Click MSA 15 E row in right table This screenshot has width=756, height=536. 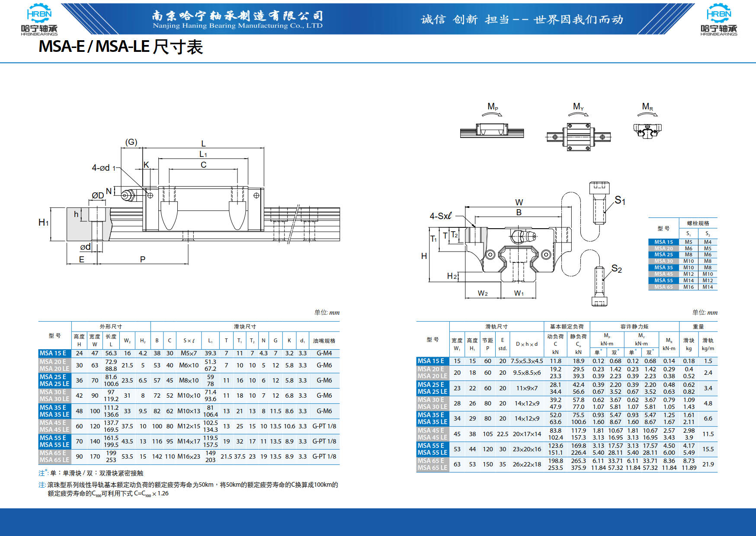pos(567,361)
